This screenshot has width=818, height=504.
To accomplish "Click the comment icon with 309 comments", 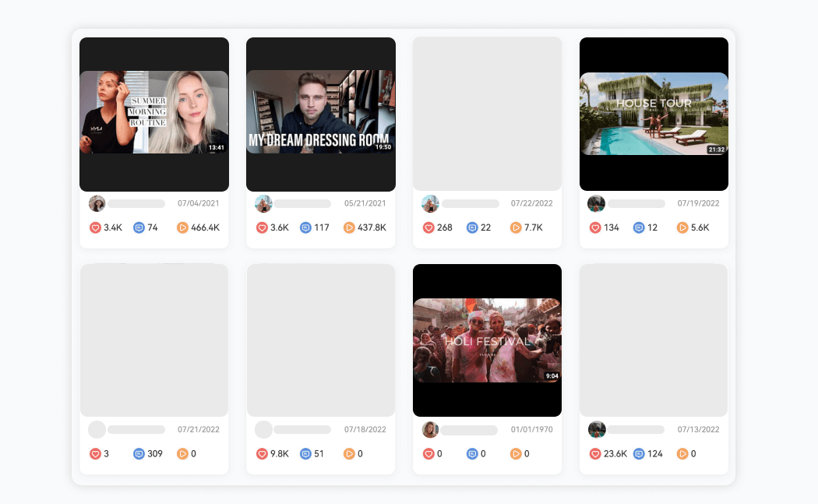I will 139,453.
